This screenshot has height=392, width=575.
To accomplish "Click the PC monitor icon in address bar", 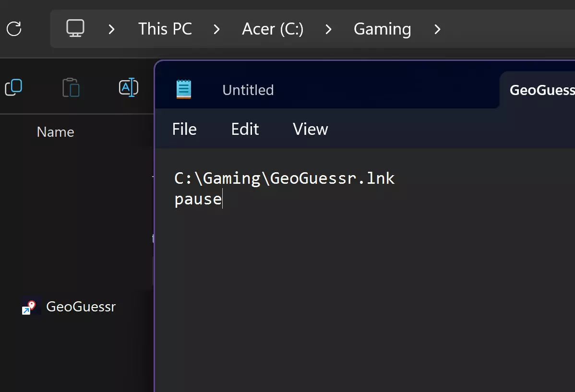I will coord(75,28).
